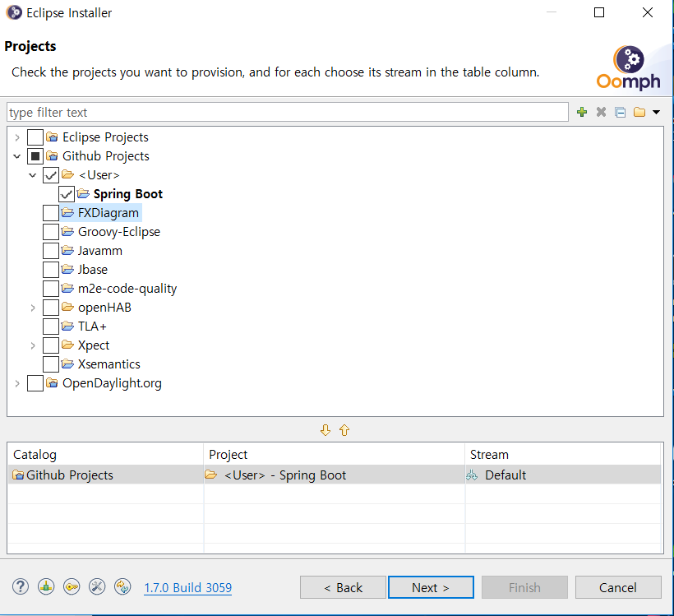This screenshot has width=674, height=616.
Task: Expand the OpenDaylight.org node
Action: tap(17, 383)
